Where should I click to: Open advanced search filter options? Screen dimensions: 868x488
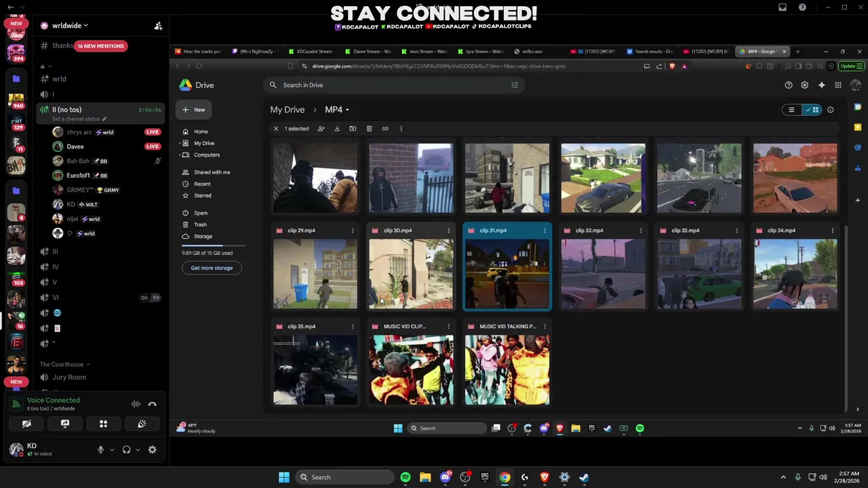click(x=515, y=85)
